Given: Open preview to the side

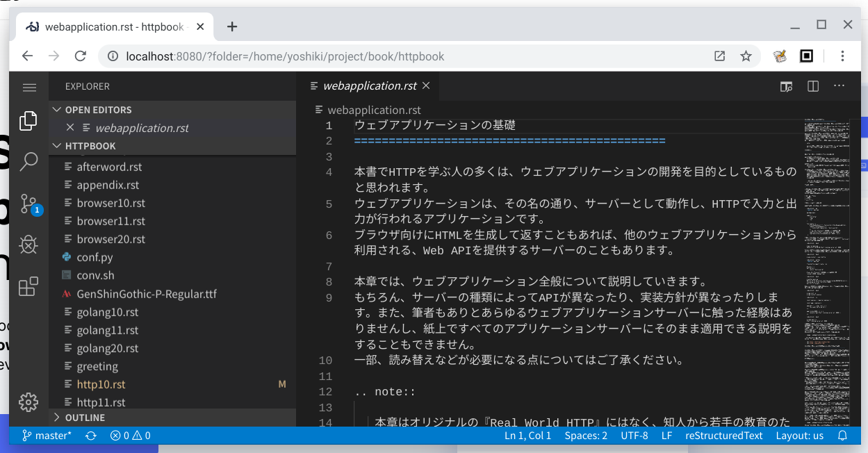Looking at the screenshot, I should (786, 86).
